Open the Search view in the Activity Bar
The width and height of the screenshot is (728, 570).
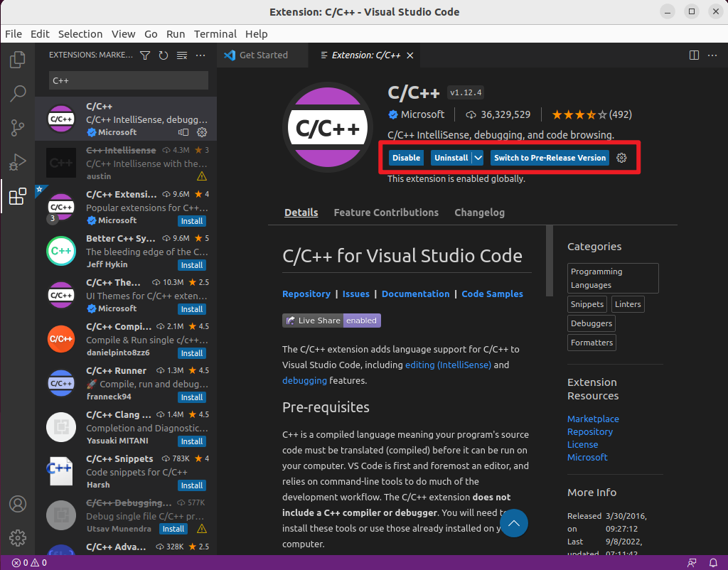click(x=17, y=93)
